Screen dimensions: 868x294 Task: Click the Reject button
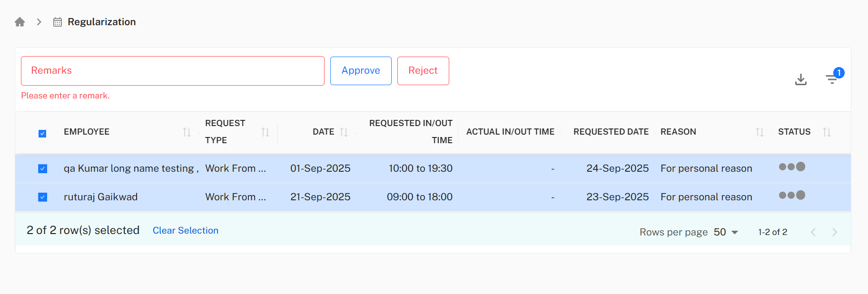coord(423,71)
